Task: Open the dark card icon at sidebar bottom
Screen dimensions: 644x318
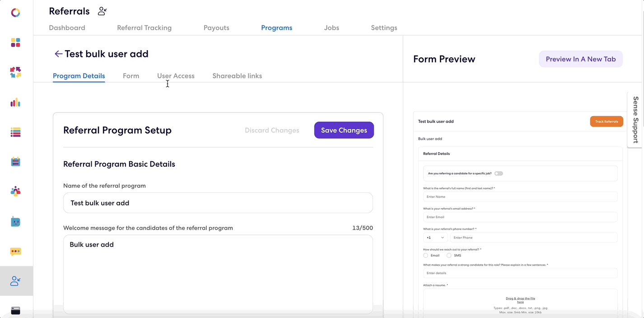Action: 16,311
